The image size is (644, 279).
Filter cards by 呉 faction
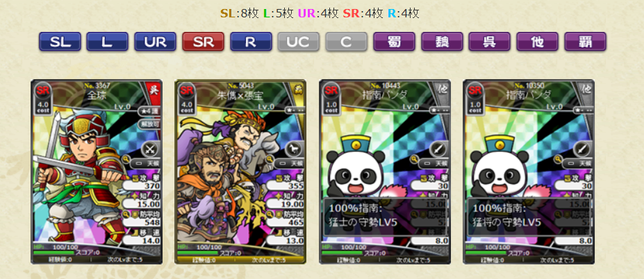490,42
